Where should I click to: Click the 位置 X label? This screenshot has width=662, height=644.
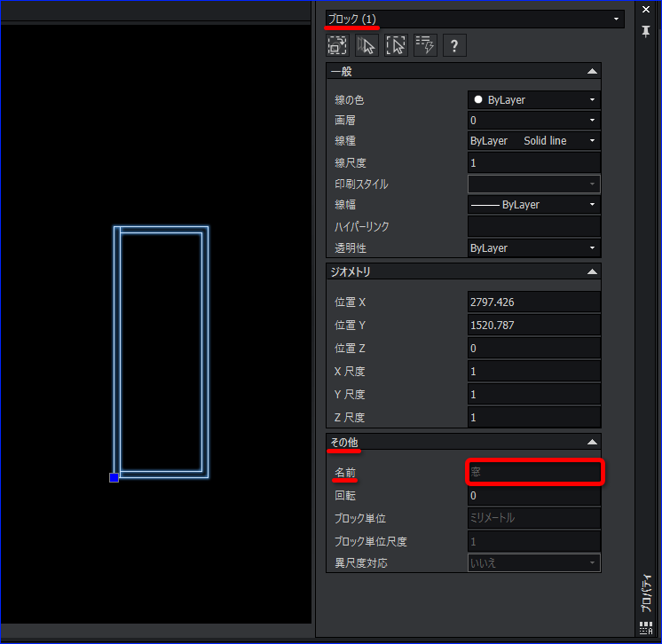[350, 302]
